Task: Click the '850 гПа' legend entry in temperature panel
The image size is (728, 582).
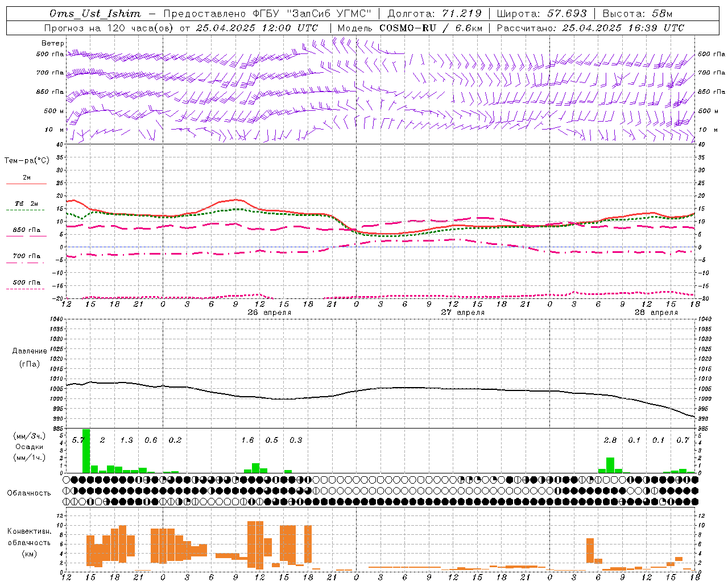Action: pyautogui.click(x=27, y=230)
